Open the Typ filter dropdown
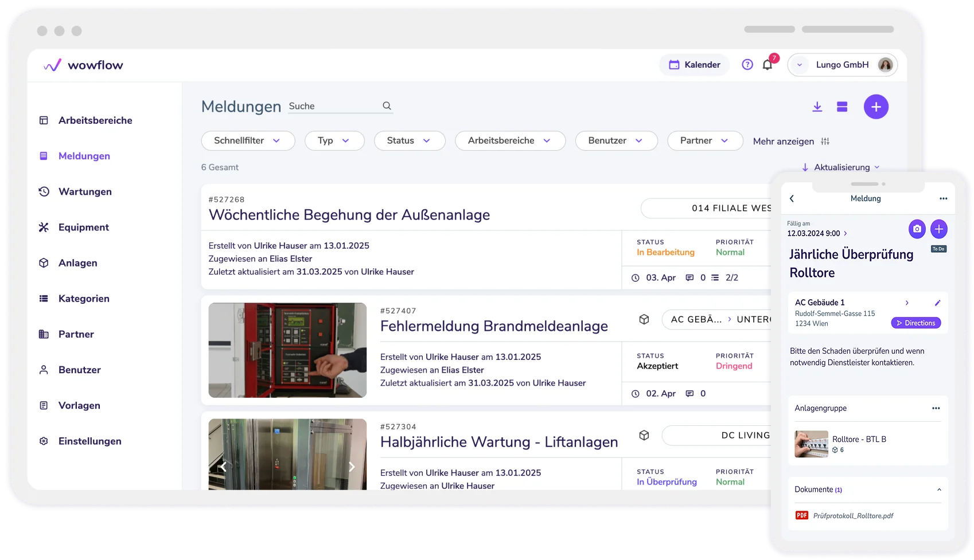974x560 pixels. tap(334, 140)
